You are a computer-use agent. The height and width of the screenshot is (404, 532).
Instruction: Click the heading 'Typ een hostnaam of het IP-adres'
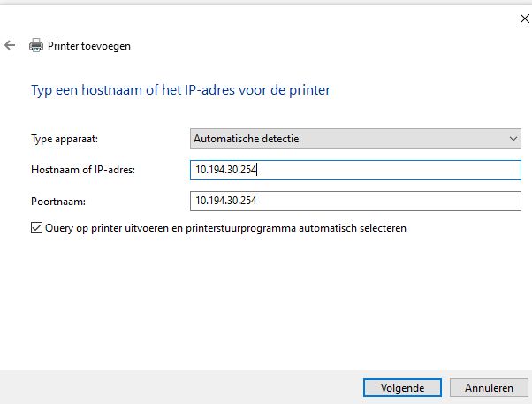pos(180,90)
